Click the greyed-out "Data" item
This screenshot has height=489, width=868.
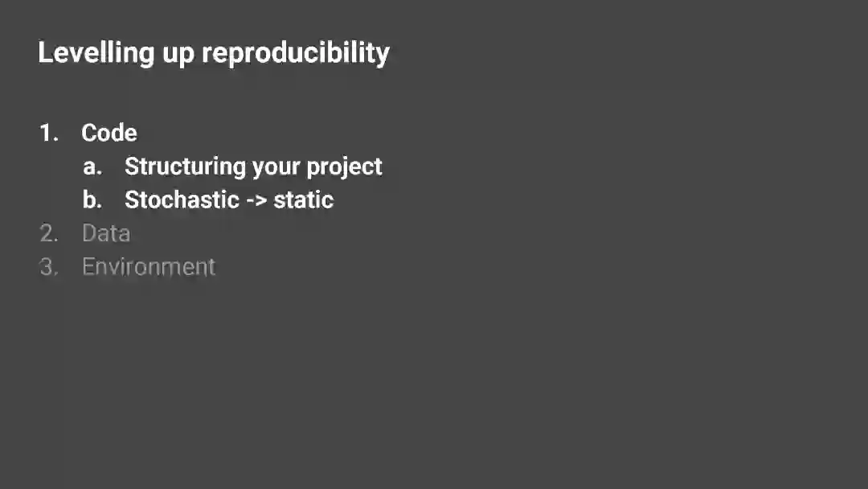pyautogui.click(x=106, y=234)
